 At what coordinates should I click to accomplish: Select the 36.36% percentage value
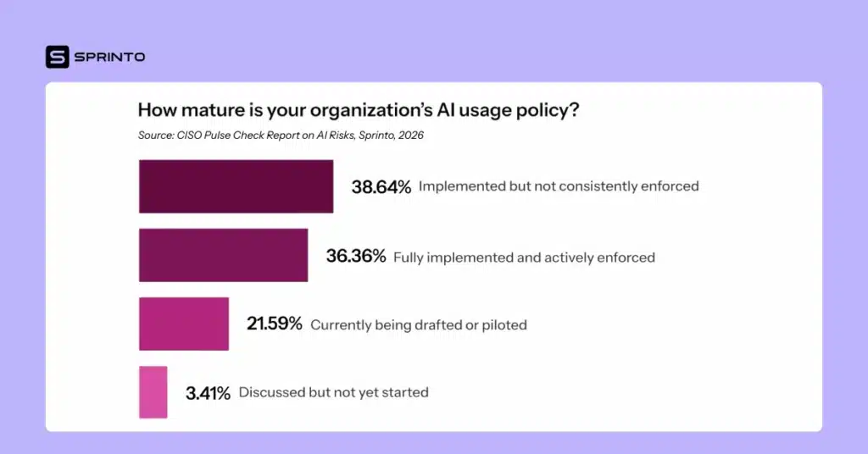(356, 256)
